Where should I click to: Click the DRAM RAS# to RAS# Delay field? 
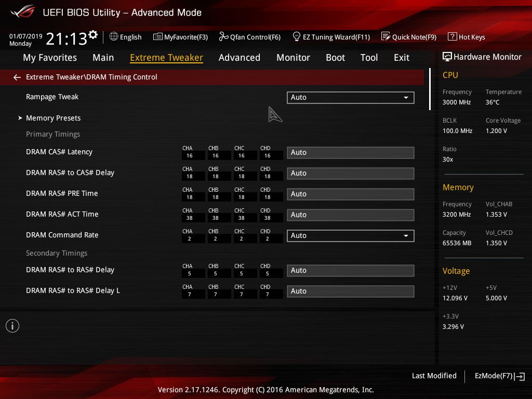point(351,270)
